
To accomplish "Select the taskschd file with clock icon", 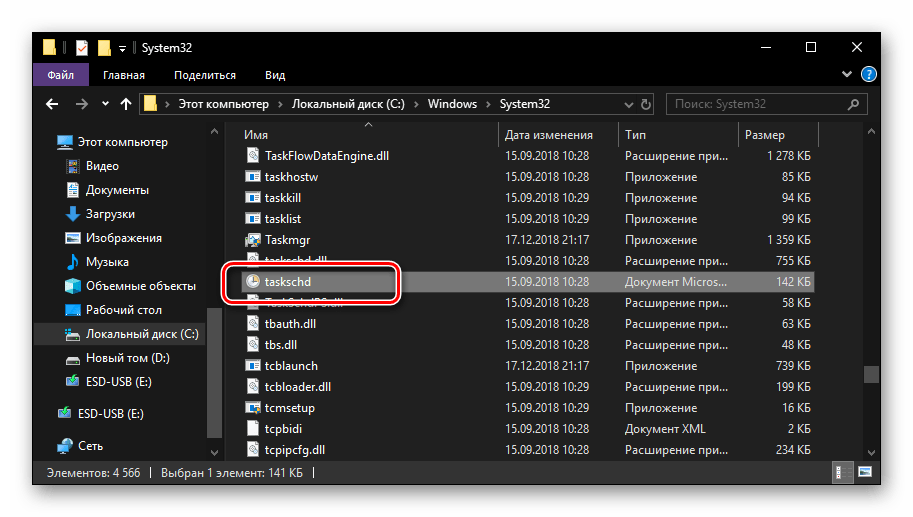I will point(288,282).
